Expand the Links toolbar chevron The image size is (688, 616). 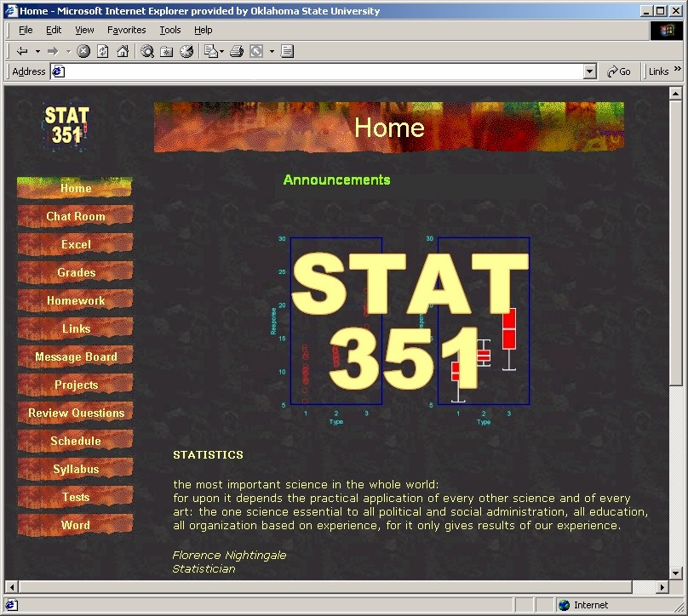pos(678,70)
